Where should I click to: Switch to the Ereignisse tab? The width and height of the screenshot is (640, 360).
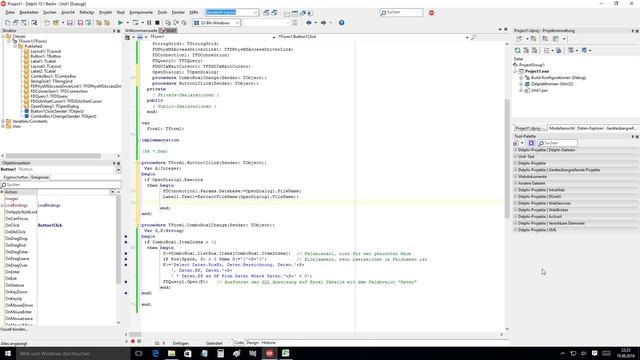40,177
